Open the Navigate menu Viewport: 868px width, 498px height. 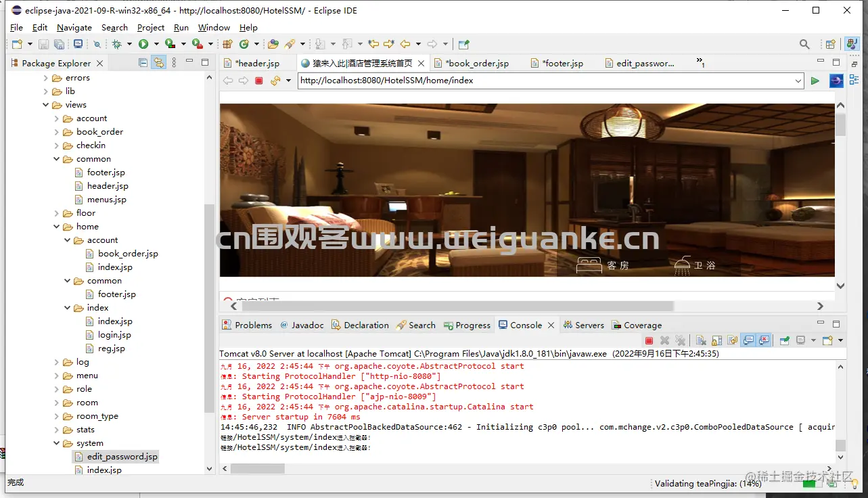(x=74, y=28)
